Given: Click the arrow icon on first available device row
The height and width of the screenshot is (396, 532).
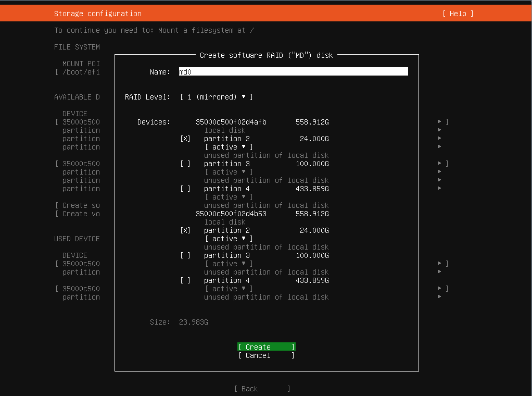Looking at the screenshot, I should tap(440, 122).
